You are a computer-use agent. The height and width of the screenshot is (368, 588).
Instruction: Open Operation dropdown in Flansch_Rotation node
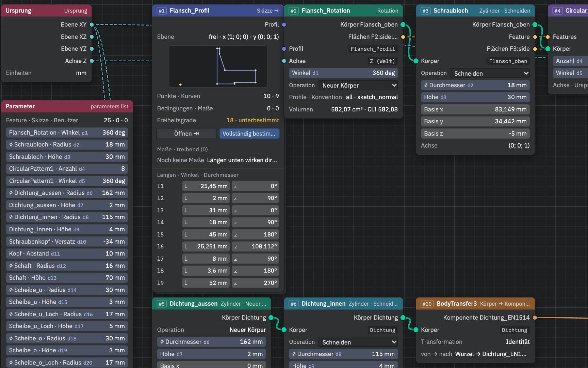click(x=358, y=85)
